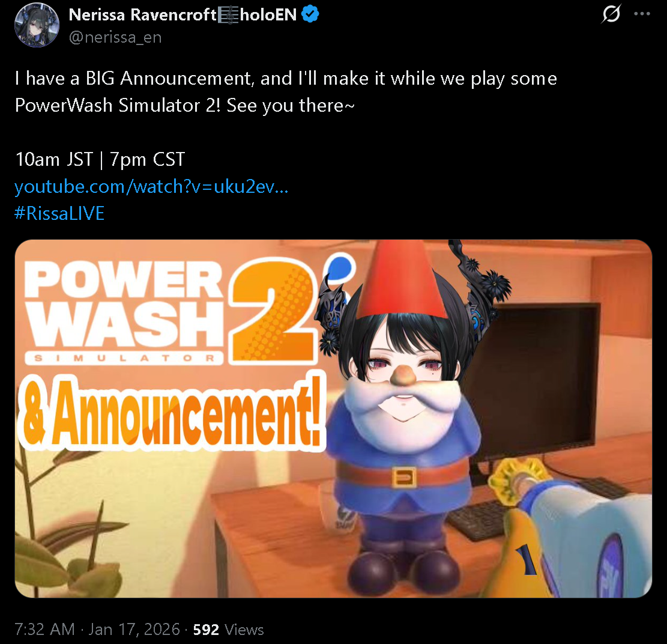Click the "10am JST | 7pm CST" line
The image size is (667, 644).
point(100,160)
